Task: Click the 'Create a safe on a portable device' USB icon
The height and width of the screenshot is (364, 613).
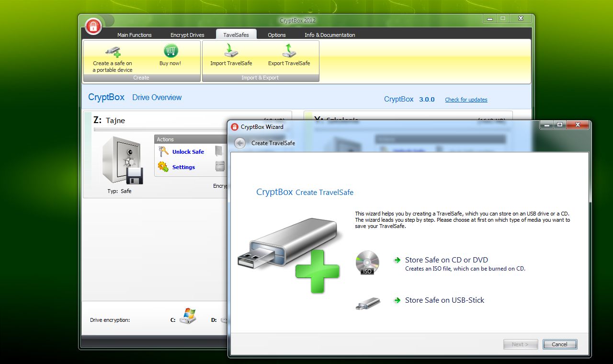Action: point(113,51)
